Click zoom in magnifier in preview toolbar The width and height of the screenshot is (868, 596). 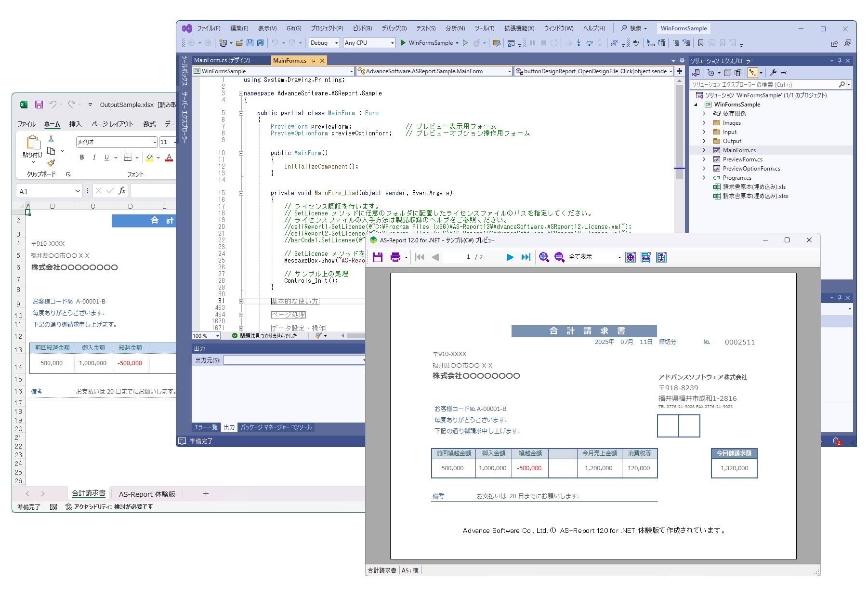(x=544, y=257)
